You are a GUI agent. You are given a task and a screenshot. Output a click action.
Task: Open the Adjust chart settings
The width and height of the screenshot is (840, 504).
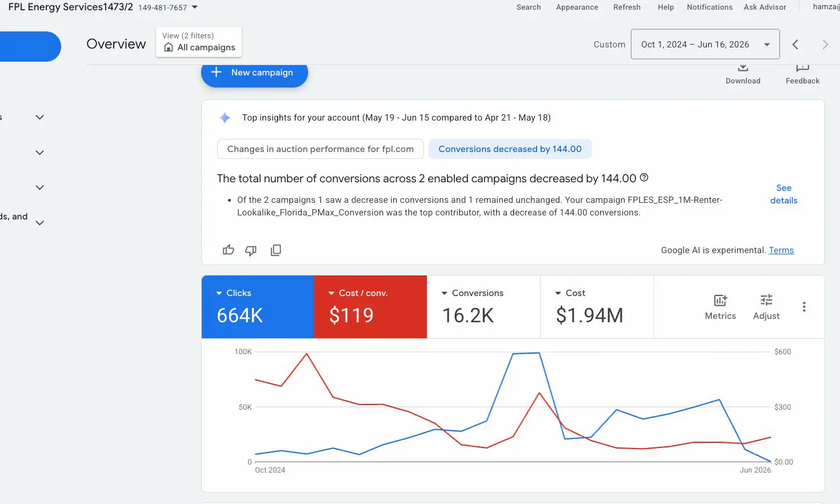(x=766, y=307)
